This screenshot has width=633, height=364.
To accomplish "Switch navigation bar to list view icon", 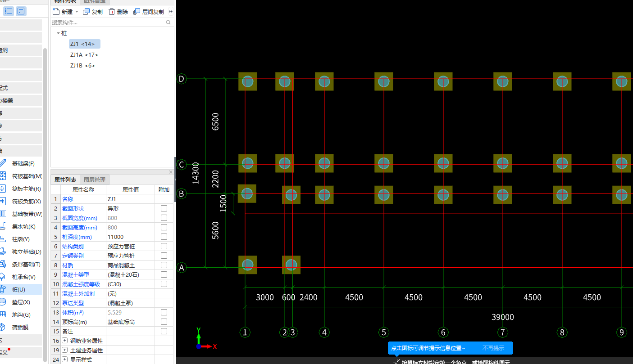I will (x=8, y=11).
